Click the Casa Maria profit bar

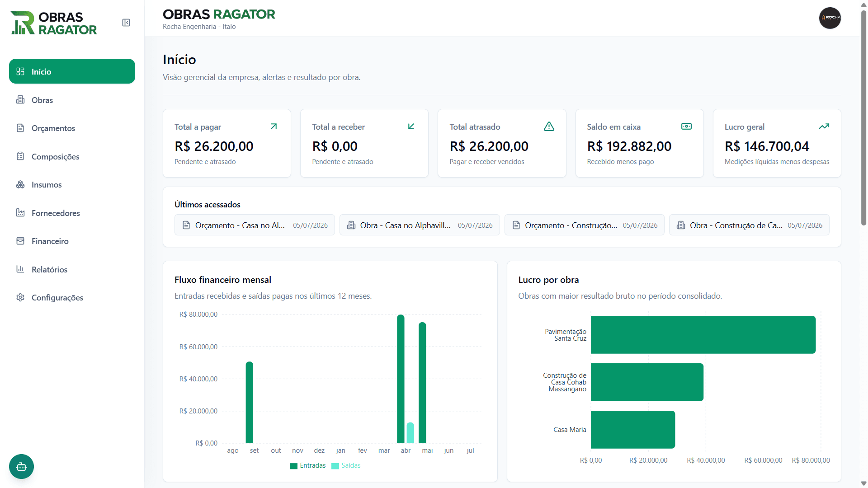pos(633,430)
